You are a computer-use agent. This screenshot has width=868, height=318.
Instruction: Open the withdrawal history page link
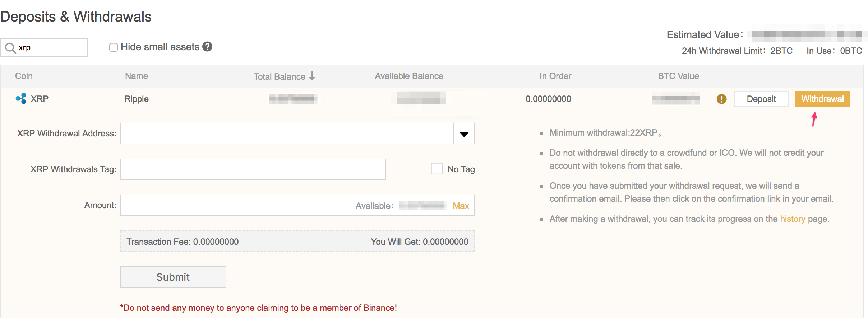(793, 219)
